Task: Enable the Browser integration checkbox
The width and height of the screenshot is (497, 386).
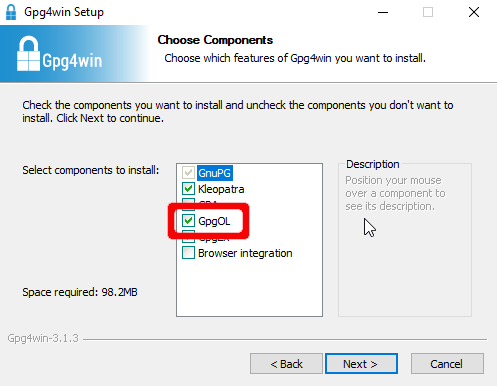Action: pyautogui.click(x=188, y=252)
